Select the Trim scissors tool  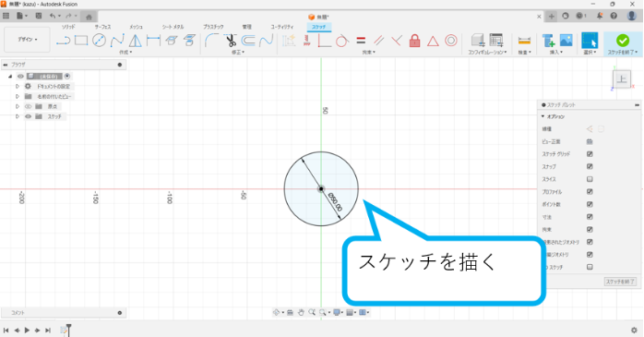(231, 41)
